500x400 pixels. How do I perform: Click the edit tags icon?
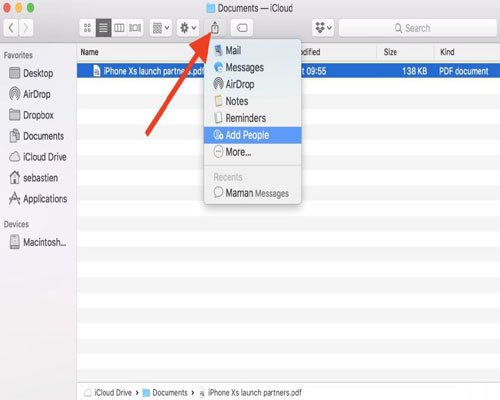point(242,28)
